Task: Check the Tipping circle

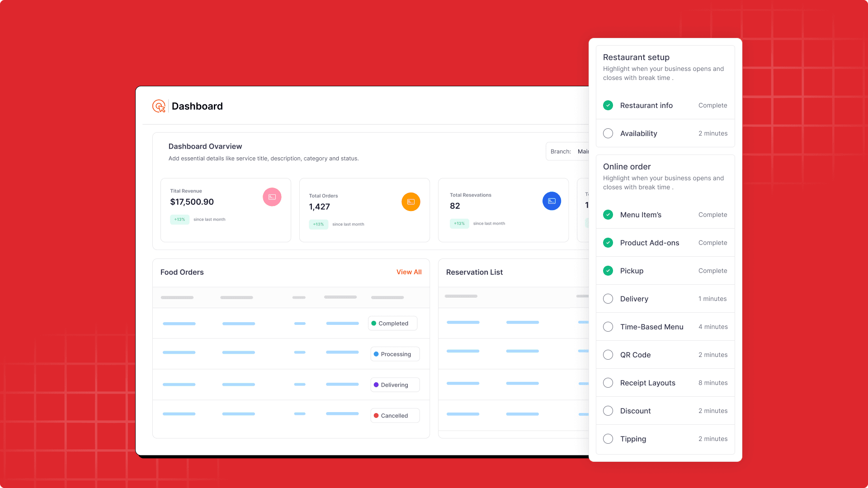Action: 608,439
